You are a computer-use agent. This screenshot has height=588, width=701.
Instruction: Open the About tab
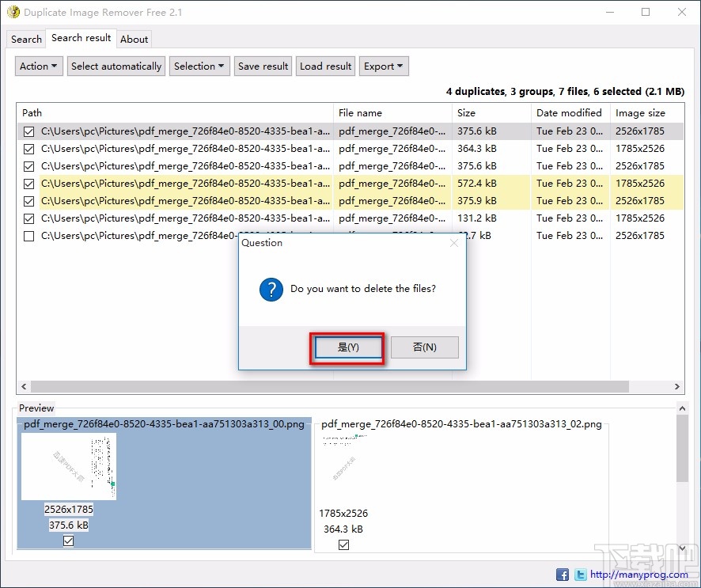coord(134,39)
